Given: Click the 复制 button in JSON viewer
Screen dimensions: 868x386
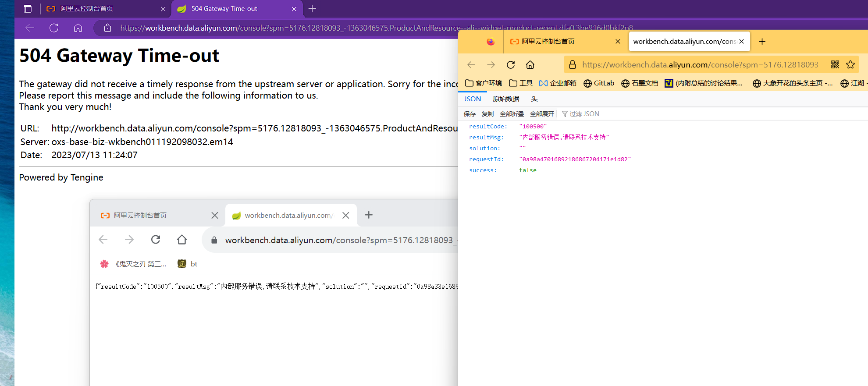Looking at the screenshot, I should click(x=487, y=114).
